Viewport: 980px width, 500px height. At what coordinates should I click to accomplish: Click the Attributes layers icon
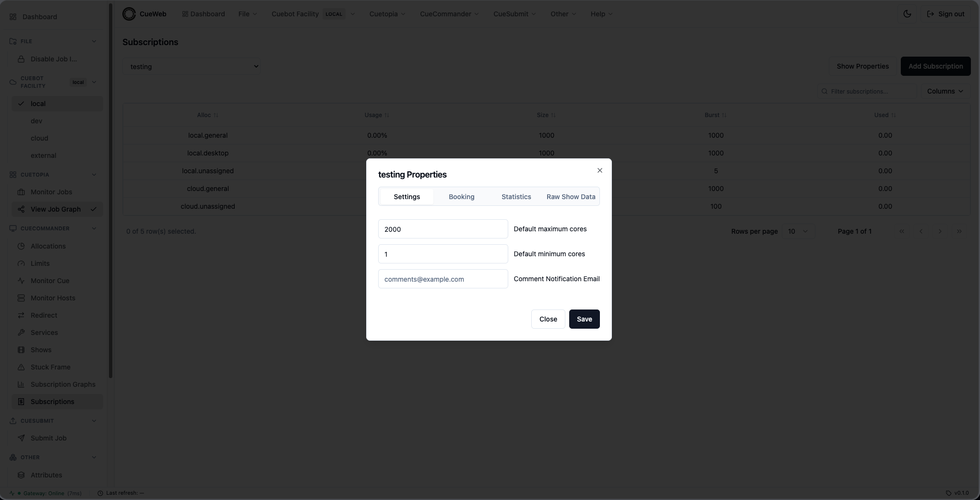tap(21, 475)
